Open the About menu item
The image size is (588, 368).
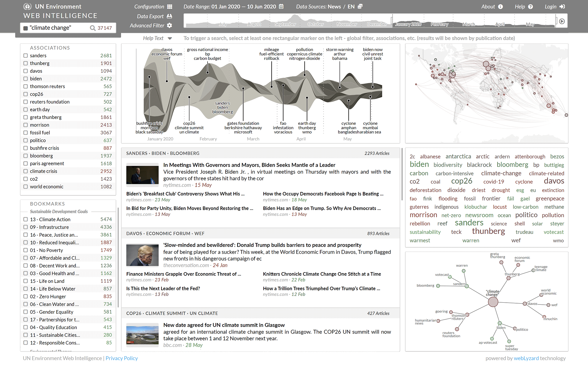[x=488, y=6]
